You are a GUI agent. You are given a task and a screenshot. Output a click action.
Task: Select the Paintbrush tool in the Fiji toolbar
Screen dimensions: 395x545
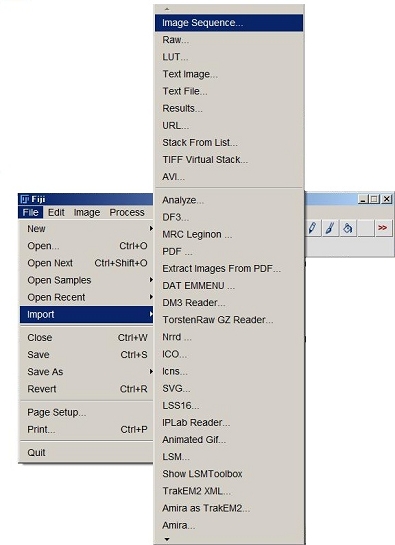[x=330, y=228]
